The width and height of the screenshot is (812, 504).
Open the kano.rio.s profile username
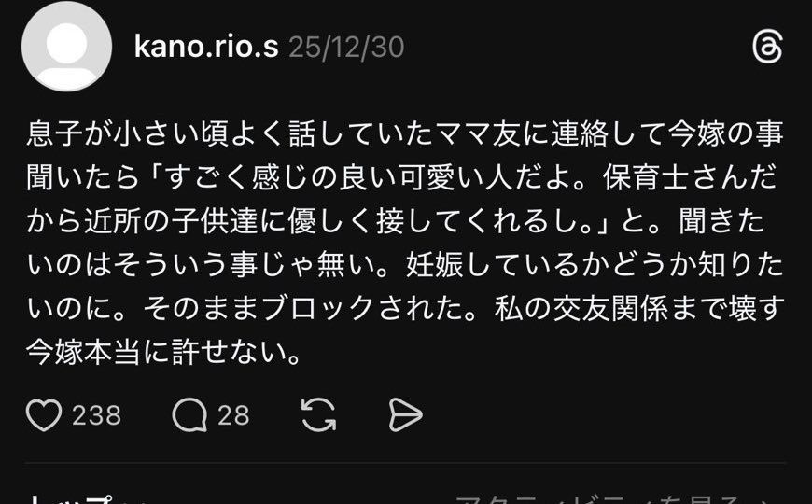click(206, 47)
